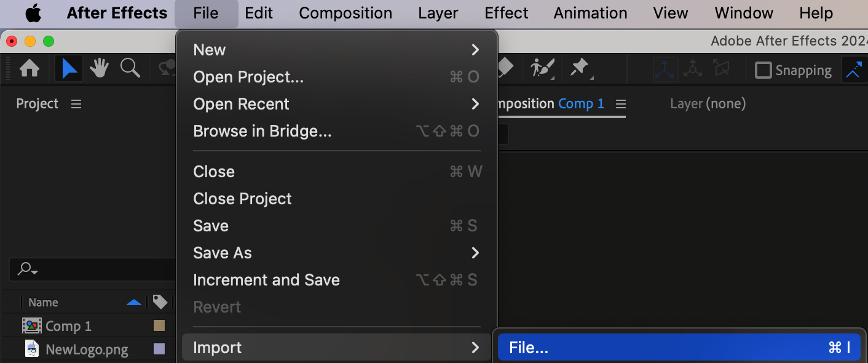Click Comp 1 label color swatch
868x363 pixels.
tap(159, 325)
